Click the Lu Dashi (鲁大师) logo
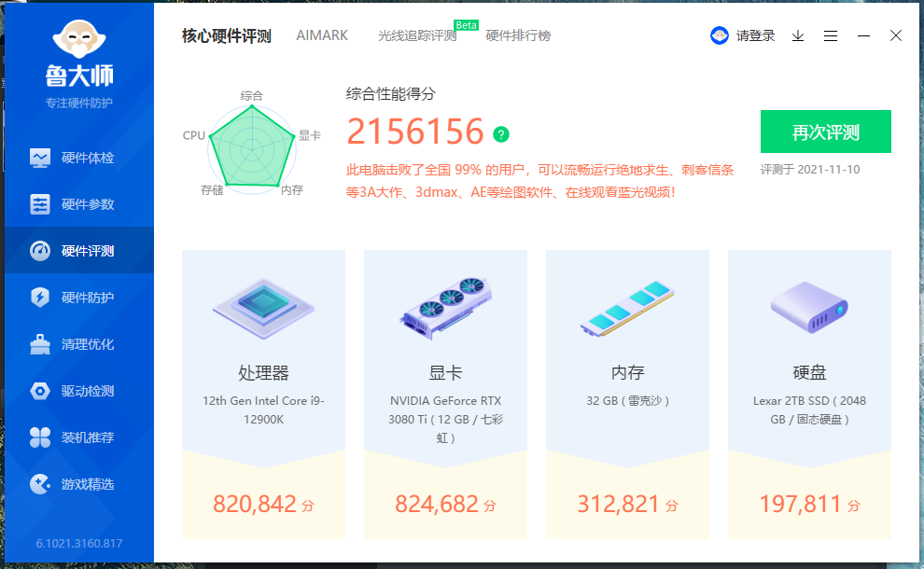Image resolution: width=924 pixels, height=569 pixels. click(x=79, y=54)
